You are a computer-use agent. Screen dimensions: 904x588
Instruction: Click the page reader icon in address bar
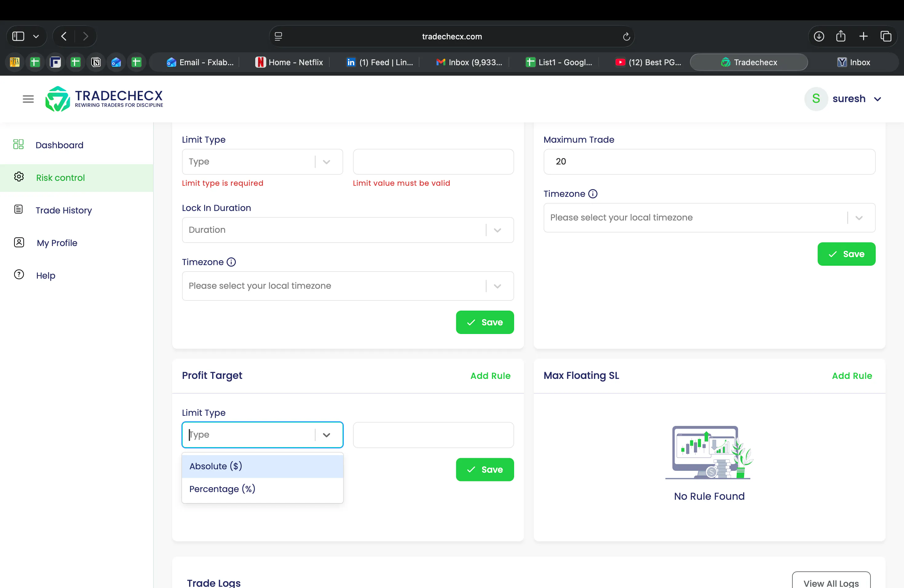click(x=278, y=37)
